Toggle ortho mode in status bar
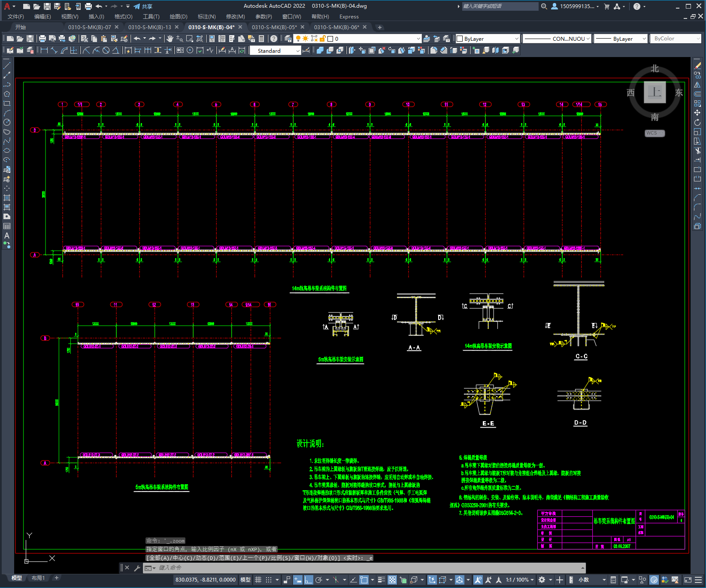This screenshot has width=706, height=588. click(x=308, y=580)
